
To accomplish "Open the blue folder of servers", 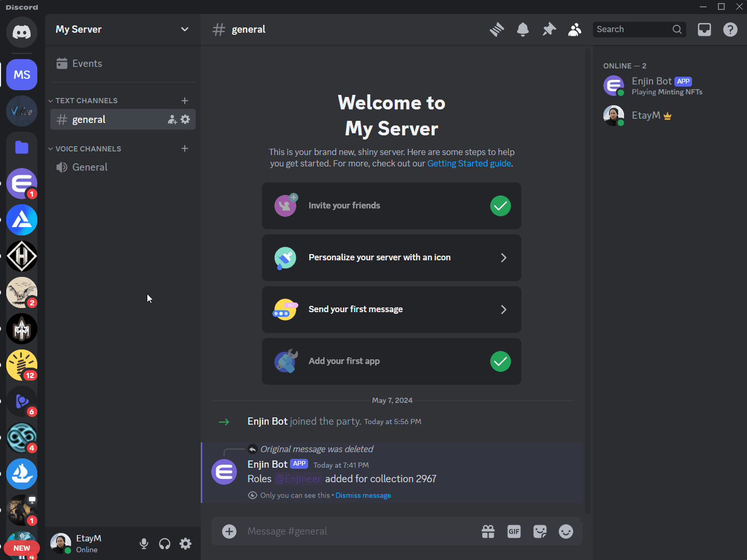I will pos(22,147).
